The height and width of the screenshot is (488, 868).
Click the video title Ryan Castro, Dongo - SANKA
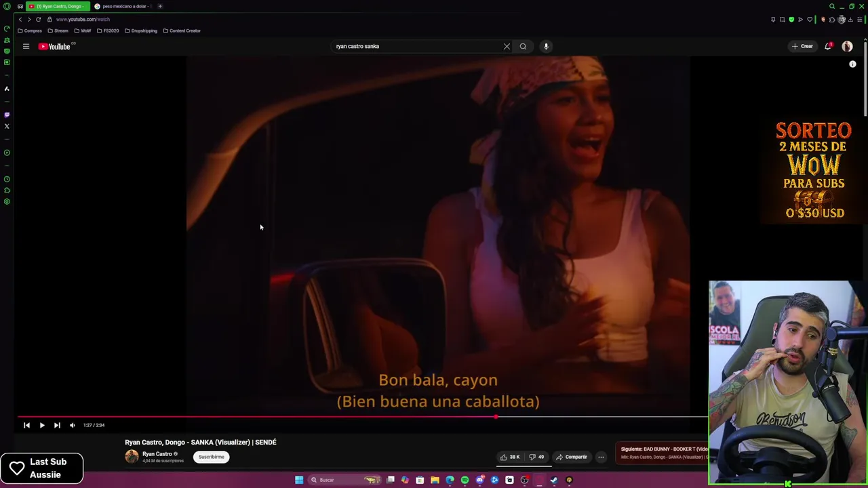201,442
